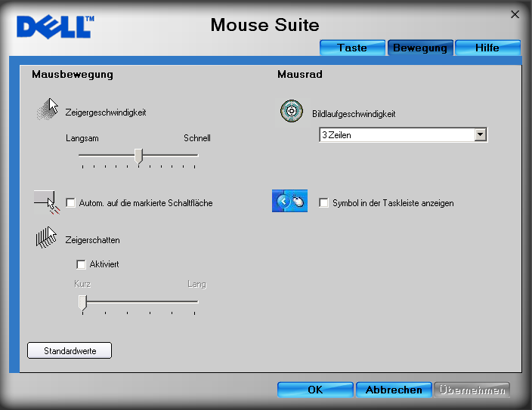Image resolution: width=532 pixels, height=410 pixels.
Task: Select the Bewegung tab
Action: click(x=420, y=48)
